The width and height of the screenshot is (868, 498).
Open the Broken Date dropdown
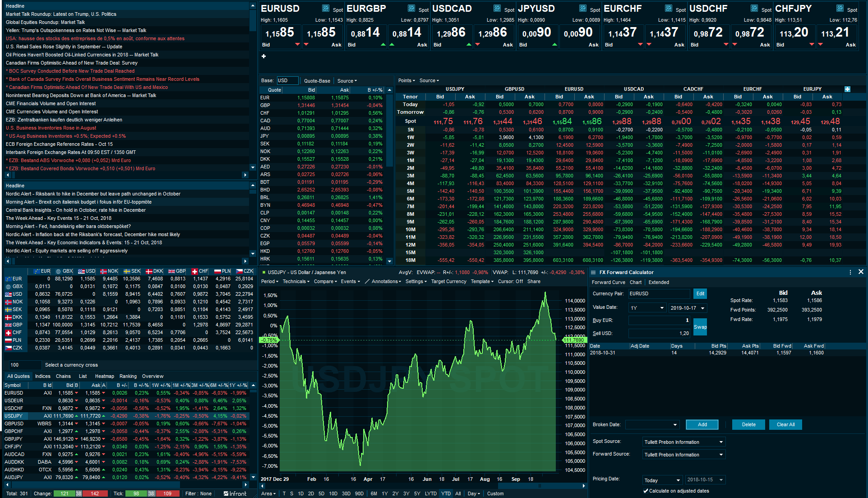tap(652, 424)
